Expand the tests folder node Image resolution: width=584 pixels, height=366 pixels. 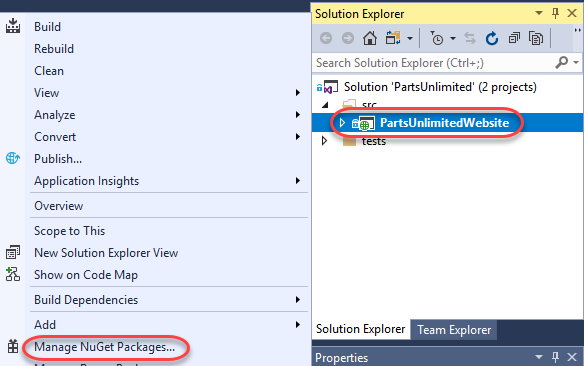point(324,141)
